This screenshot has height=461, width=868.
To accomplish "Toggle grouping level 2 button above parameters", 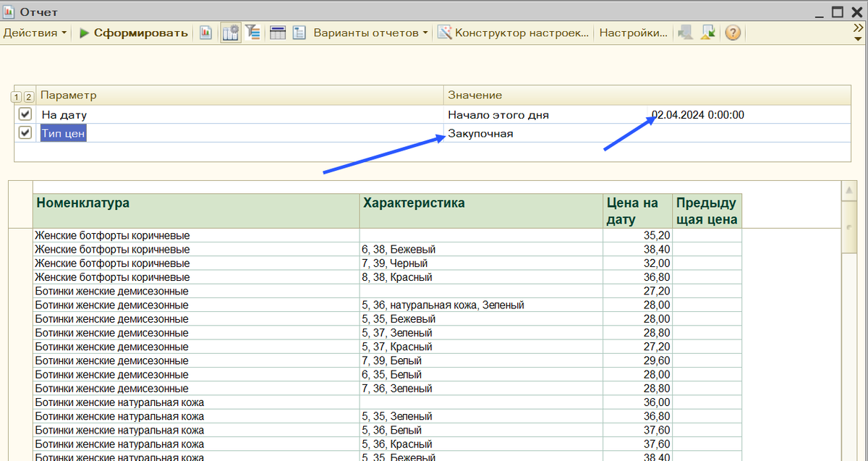I will pos(28,96).
